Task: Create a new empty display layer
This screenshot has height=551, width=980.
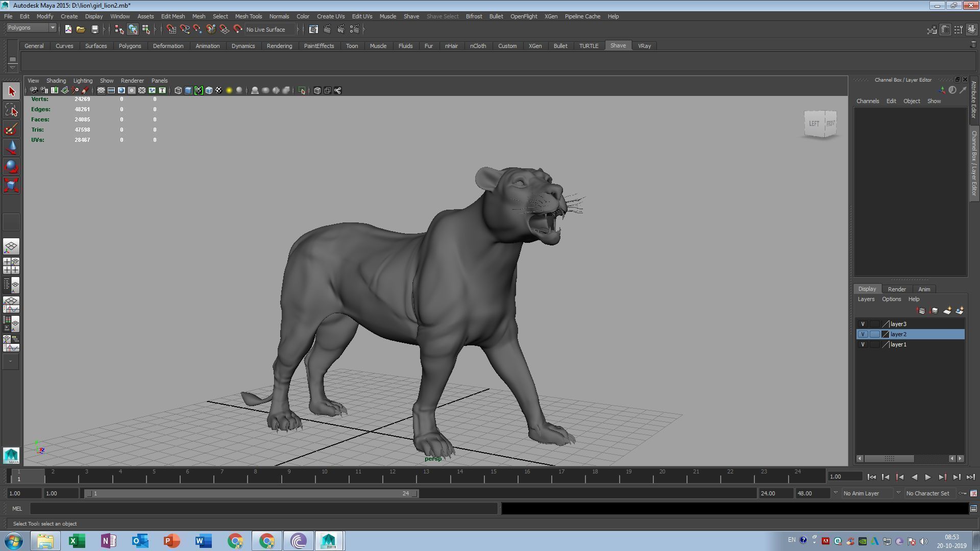Action: pyautogui.click(x=947, y=311)
